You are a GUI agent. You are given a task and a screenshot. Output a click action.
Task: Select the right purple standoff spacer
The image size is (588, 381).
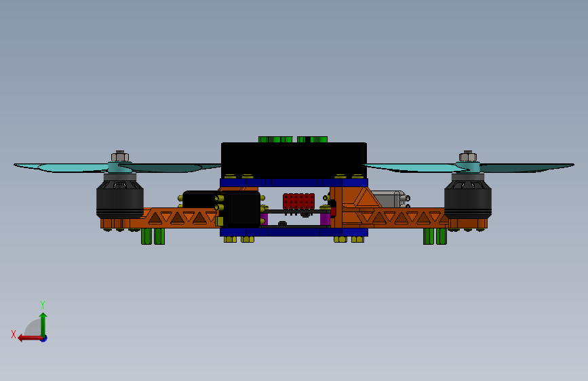click(x=325, y=219)
